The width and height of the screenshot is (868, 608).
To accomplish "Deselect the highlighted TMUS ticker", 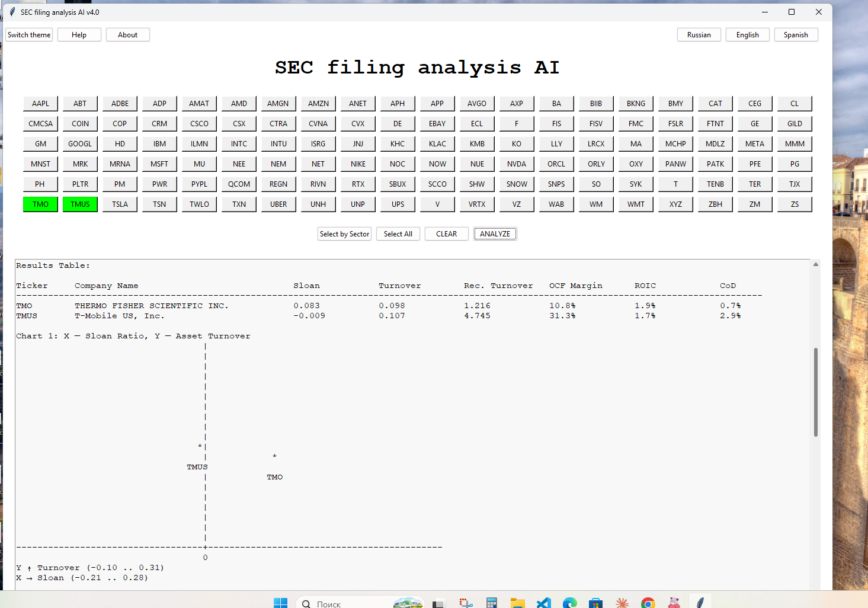I will pyautogui.click(x=80, y=204).
